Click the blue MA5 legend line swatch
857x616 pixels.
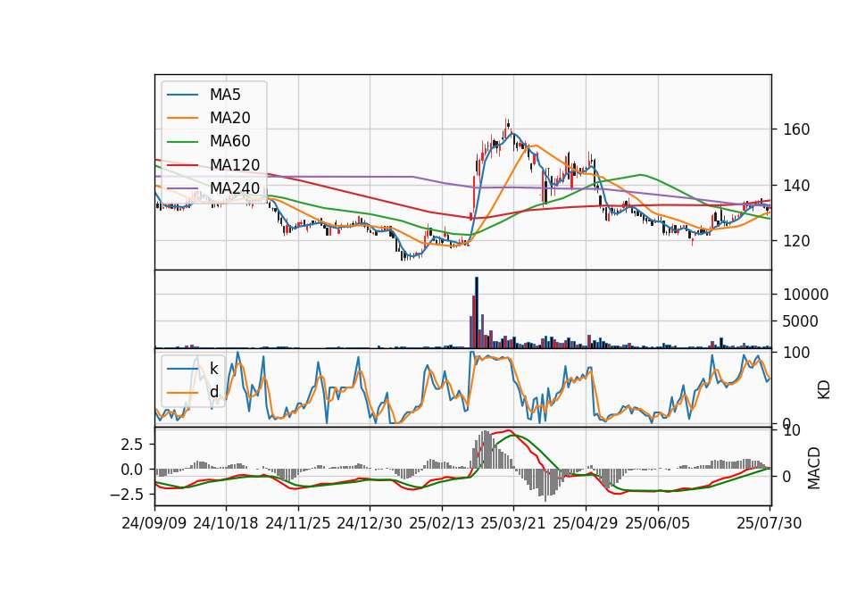pos(182,95)
